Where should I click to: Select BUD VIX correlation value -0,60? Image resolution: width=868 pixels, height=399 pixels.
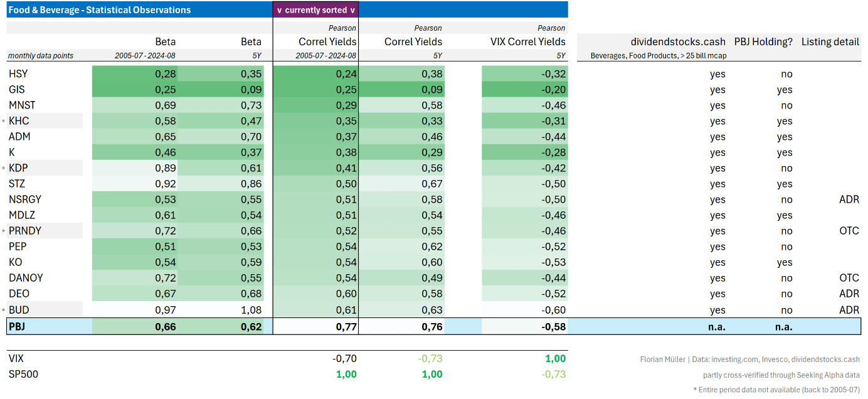553,310
